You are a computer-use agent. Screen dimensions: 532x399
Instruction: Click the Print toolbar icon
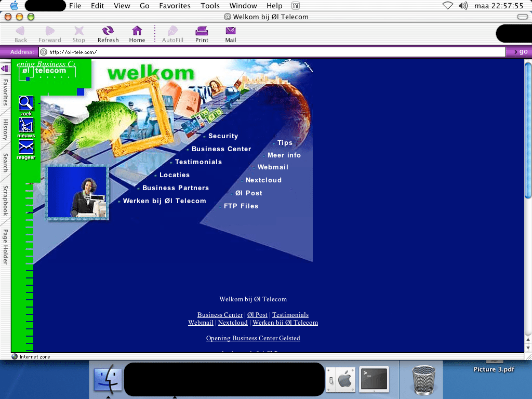pos(202,31)
